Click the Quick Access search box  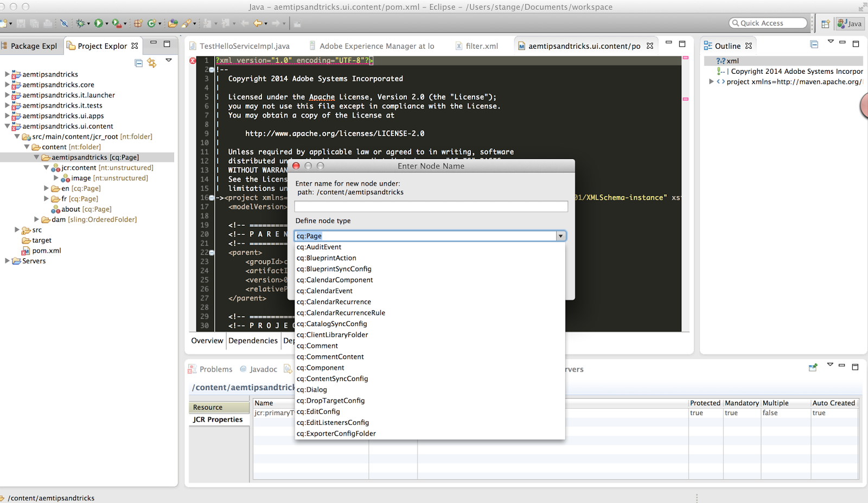point(768,23)
